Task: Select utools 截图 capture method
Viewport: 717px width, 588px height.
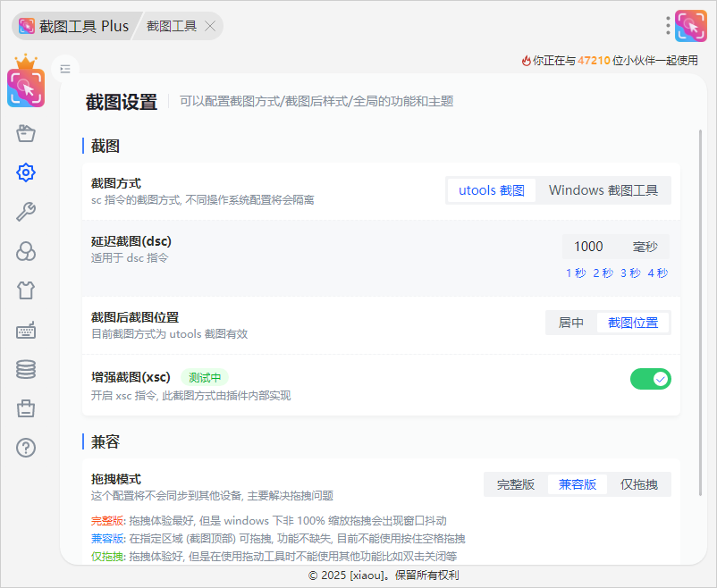Action: click(x=492, y=190)
